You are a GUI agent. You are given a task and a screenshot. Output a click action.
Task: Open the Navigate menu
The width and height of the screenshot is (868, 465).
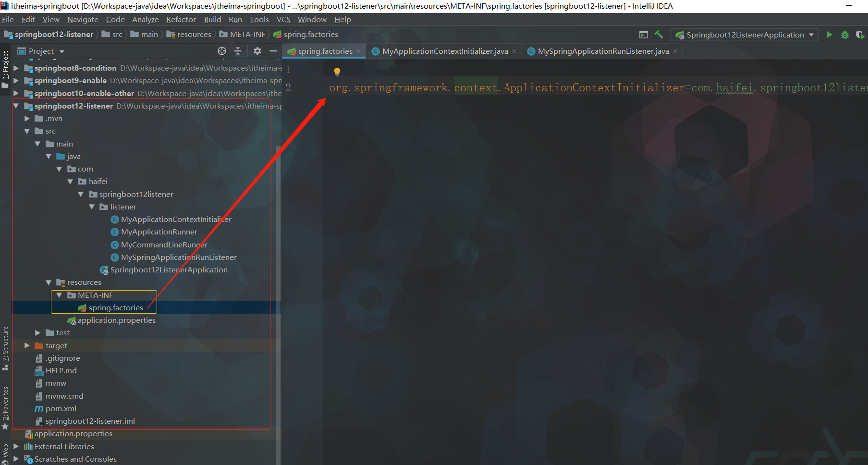coord(83,20)
